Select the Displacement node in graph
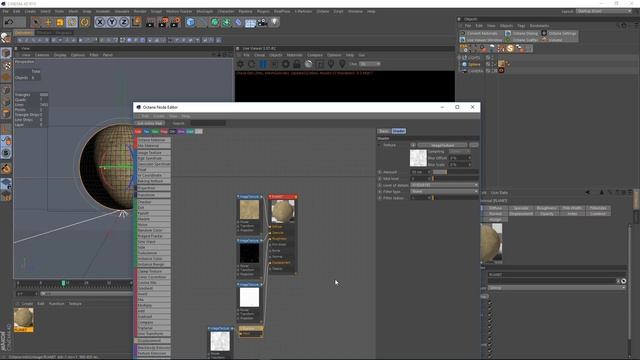640x360 pixels. click(251, 331)
